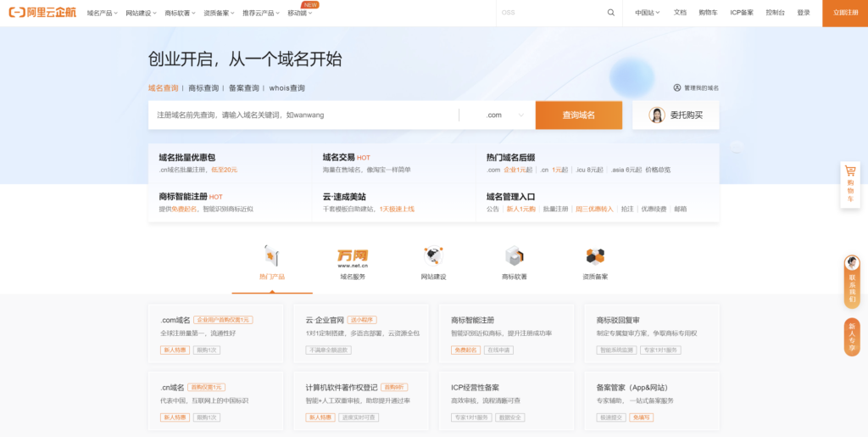Open 云·速成美站 link

344,197
